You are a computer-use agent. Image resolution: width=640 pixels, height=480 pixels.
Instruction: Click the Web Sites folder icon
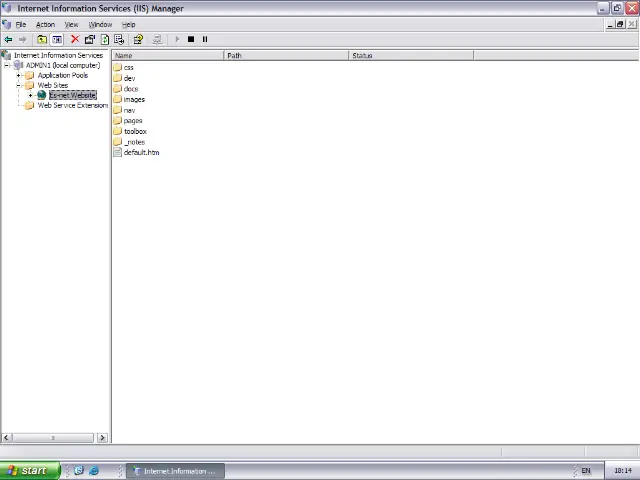[x=29, y=85]
